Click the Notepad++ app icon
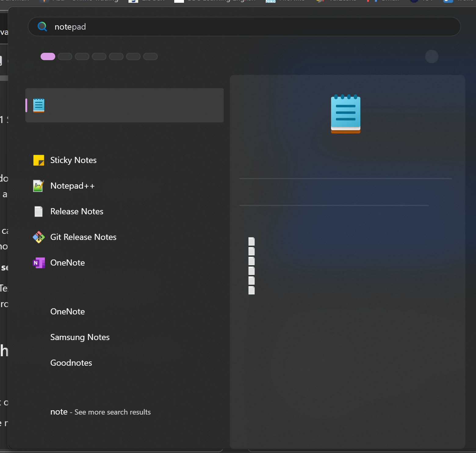 coord(39,186)
